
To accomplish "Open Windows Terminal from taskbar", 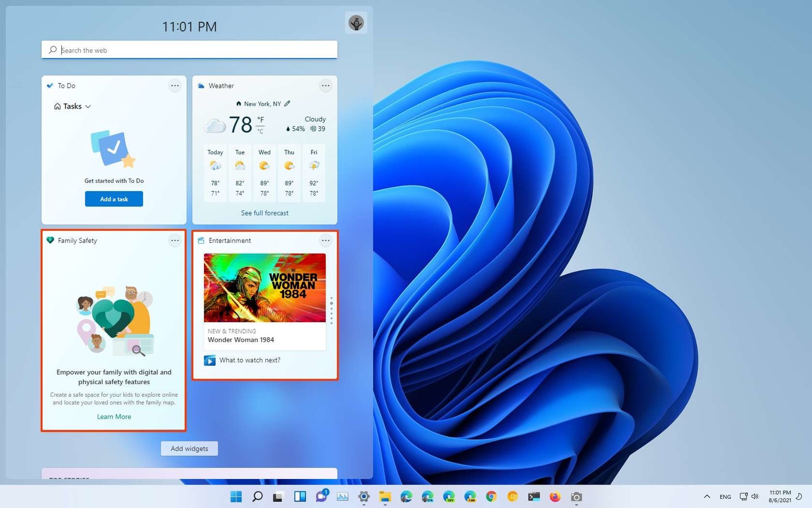I will pyautogui.click(x=534, y=496).
